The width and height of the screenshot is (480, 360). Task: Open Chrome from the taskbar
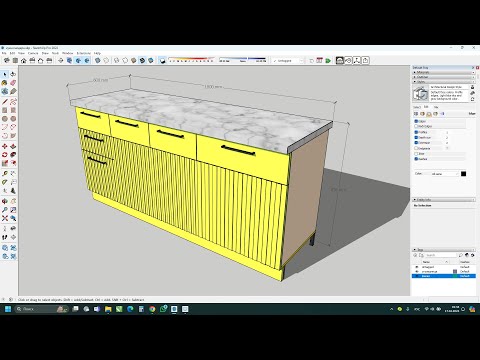click(x=152, y=309)
